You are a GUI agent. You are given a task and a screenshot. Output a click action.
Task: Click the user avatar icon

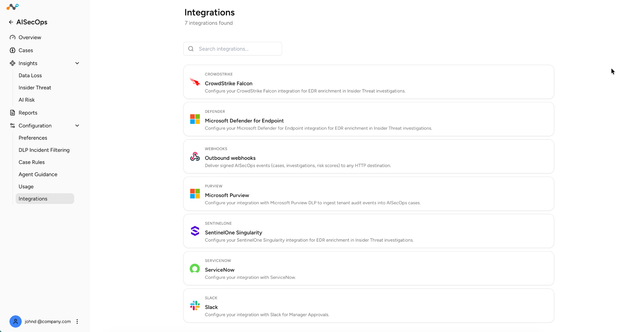coord(15,321)
